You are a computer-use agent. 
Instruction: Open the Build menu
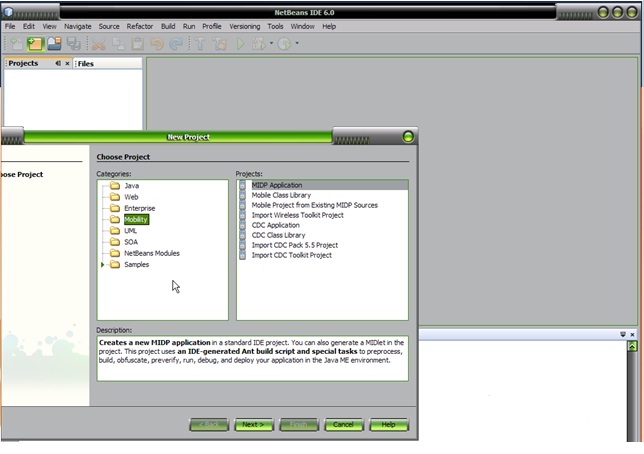(168, 26)
